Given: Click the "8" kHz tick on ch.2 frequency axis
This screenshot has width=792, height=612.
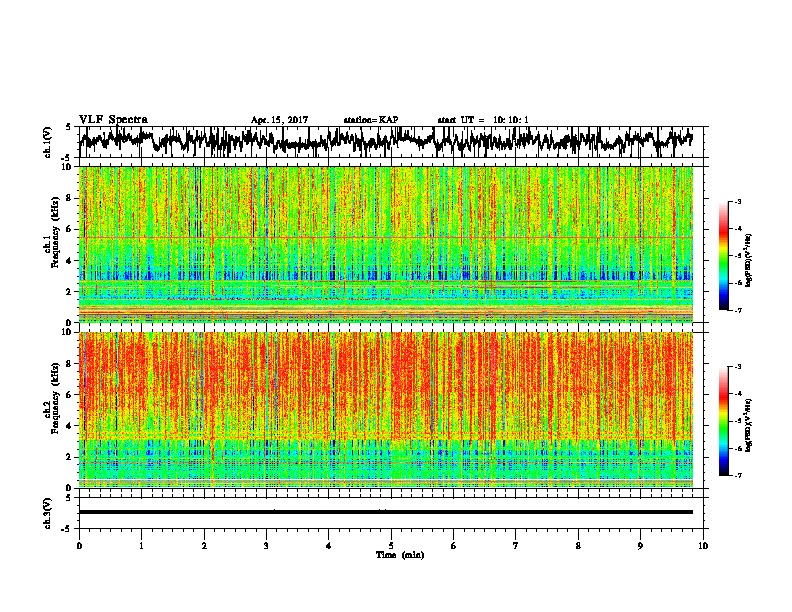Looking at the screenshot, I should tap(70, 364).
